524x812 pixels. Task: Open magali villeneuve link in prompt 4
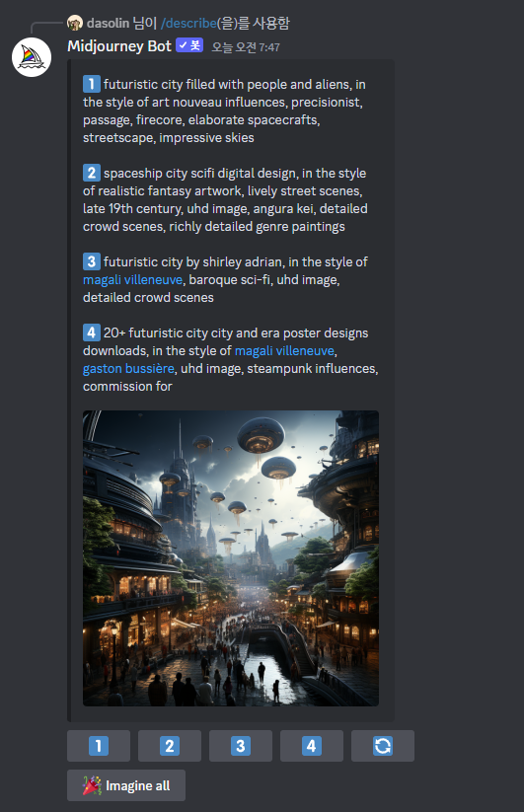pos(284,350)
